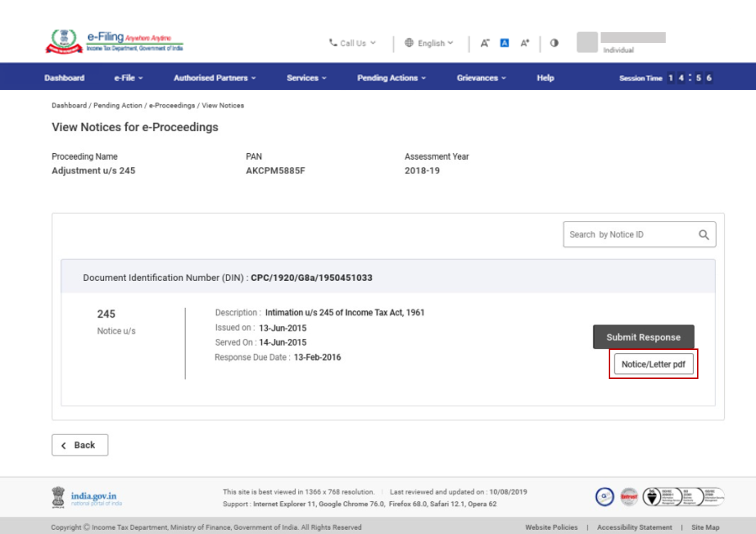Select the globe language icon

(x=409, y=42)
